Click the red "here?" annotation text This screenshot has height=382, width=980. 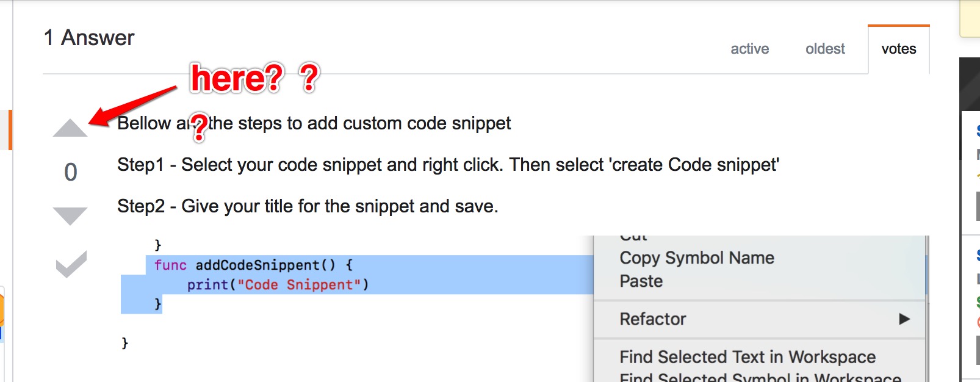(237, 78)
